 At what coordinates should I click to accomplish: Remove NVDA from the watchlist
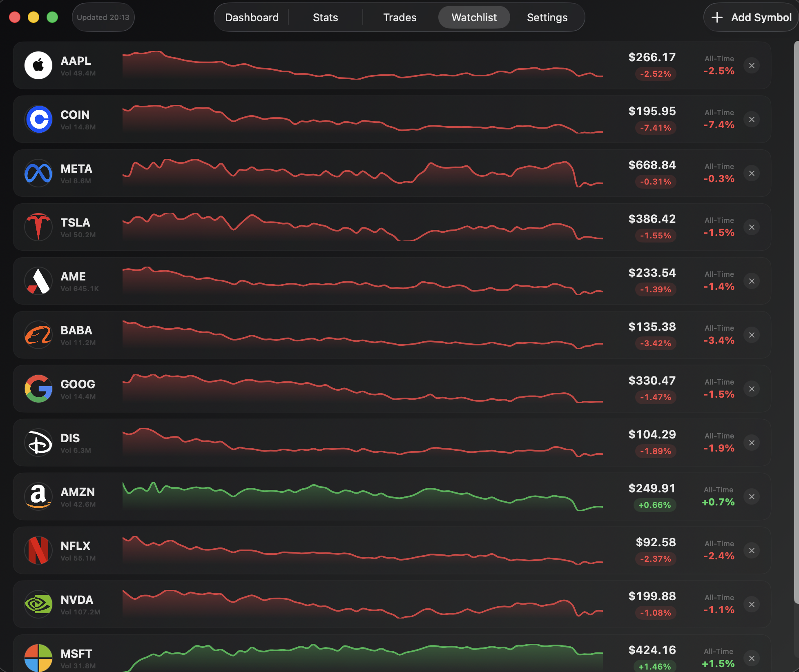[x=752, y=604]
